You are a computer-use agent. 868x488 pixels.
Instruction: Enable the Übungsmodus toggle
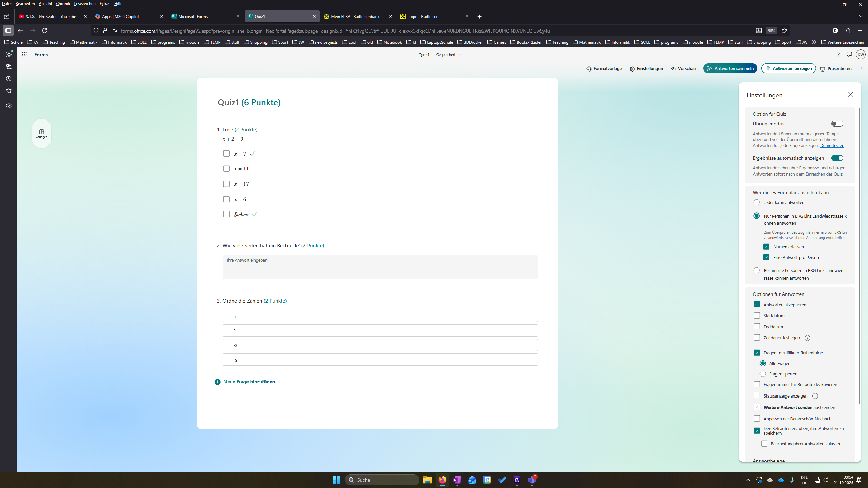pyautogui.click(x=837, y=124)
